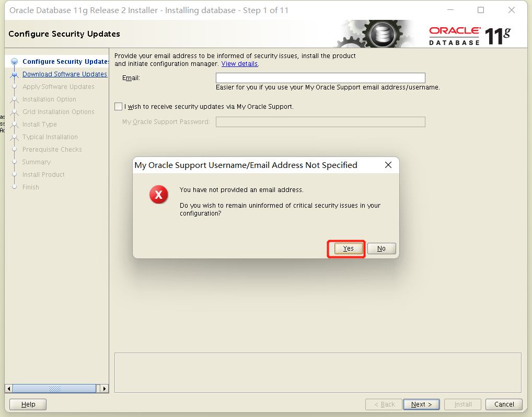The width and height of the screenshot is (532, 417).
Task: Select the Grid Installation Options step
Action: (59, 112)
